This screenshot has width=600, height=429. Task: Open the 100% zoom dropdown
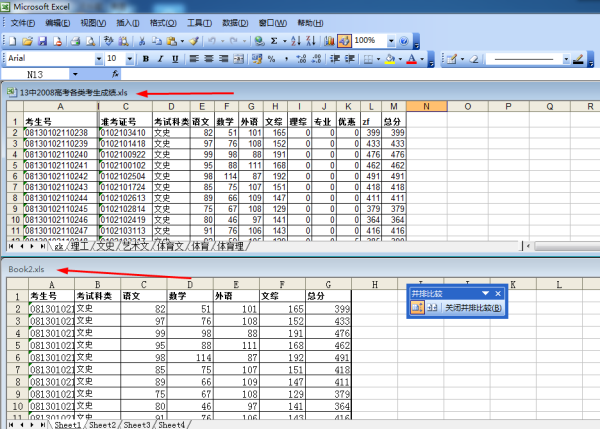(388, 41)
